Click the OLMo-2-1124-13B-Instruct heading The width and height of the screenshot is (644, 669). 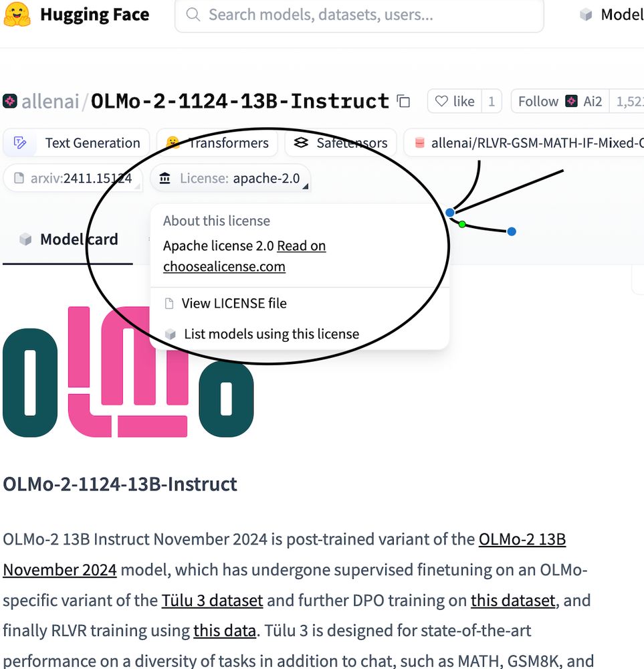pos(120,484)
